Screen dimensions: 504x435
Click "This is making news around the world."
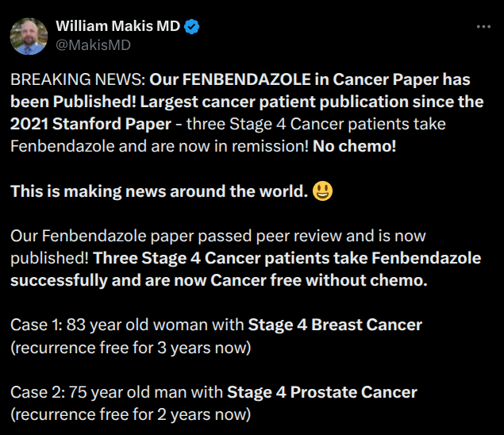[x=159, y=191]
